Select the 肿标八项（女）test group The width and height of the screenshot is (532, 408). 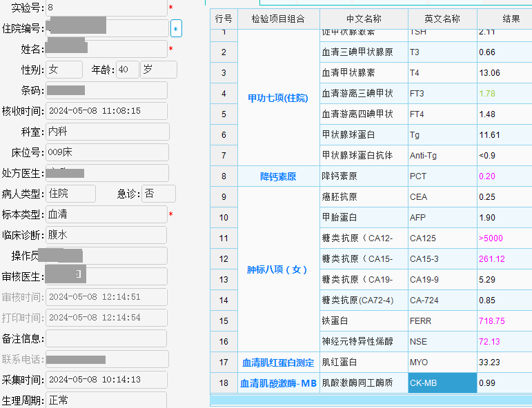tap(277, 269)
